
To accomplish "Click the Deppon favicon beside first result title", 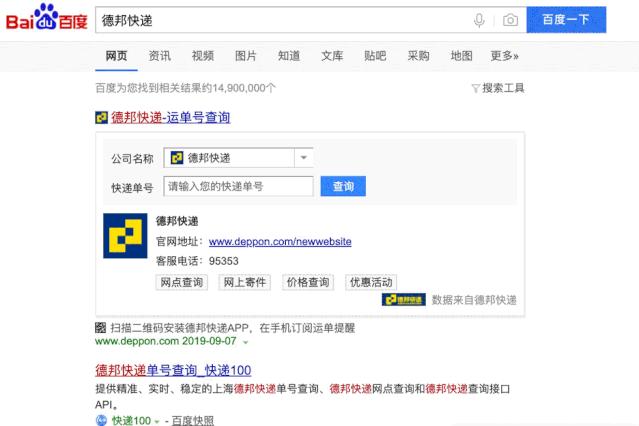I will coord(101,118).
